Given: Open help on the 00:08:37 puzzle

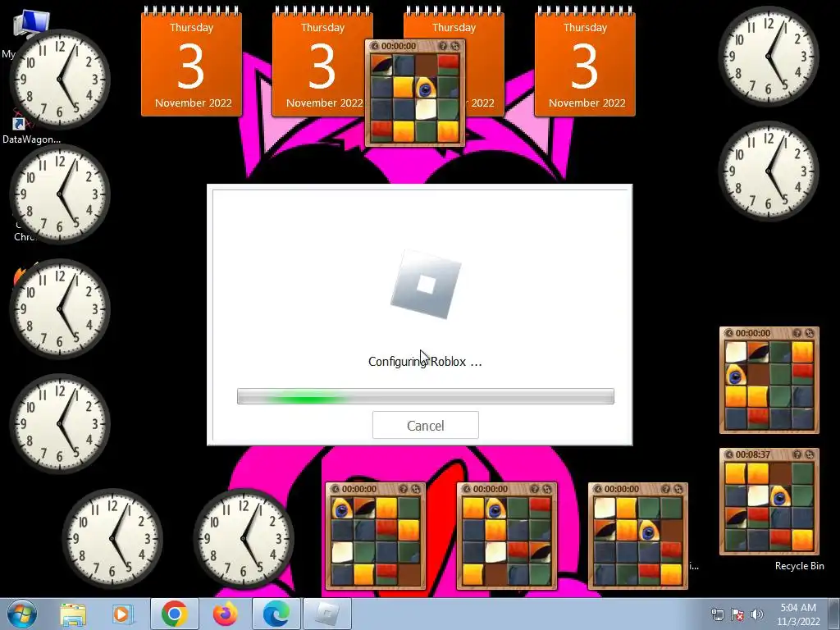Looking at the screenshot, I should pos(797,454).
